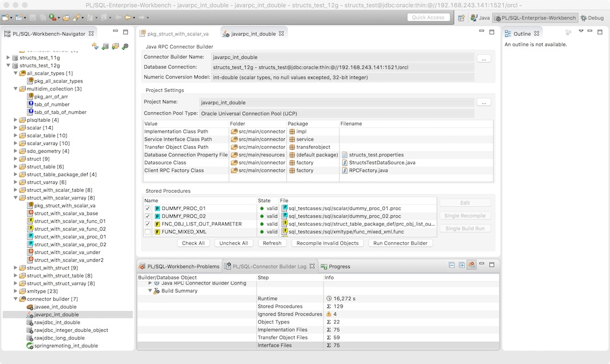Collapse the structs_test_12g connection
The image size is (610, 364).
click(x=8, y=65)
